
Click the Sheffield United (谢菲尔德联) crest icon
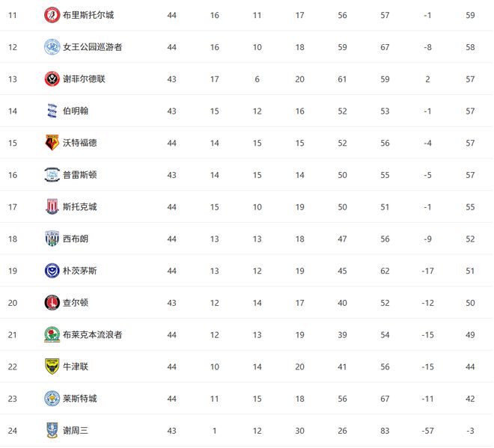coord(52,79)
